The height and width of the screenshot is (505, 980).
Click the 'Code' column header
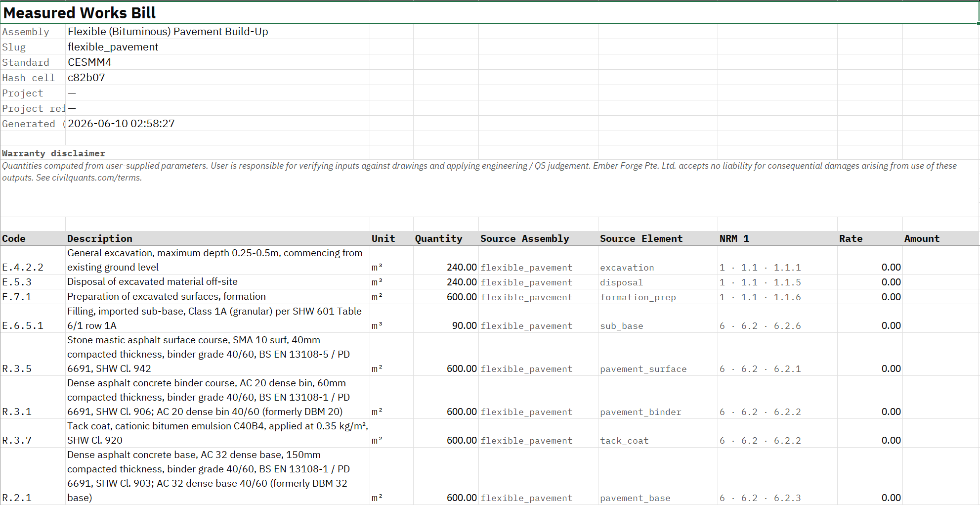[33, 238]
